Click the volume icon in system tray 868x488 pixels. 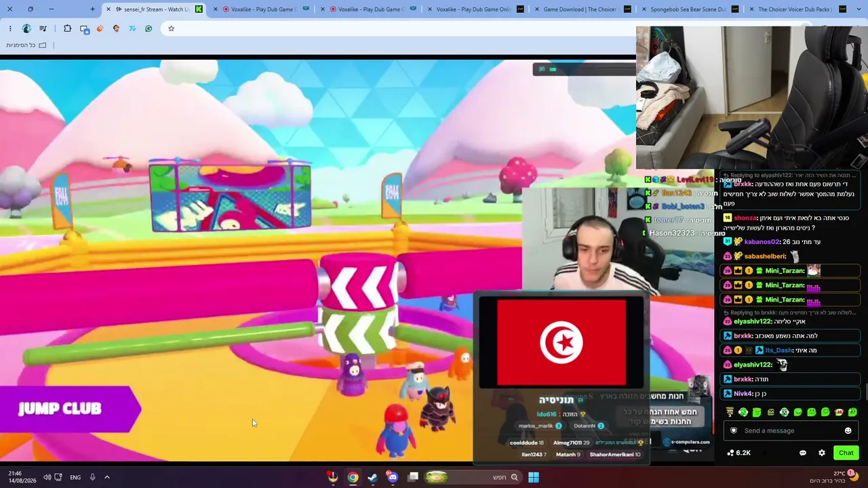(47, 477)
